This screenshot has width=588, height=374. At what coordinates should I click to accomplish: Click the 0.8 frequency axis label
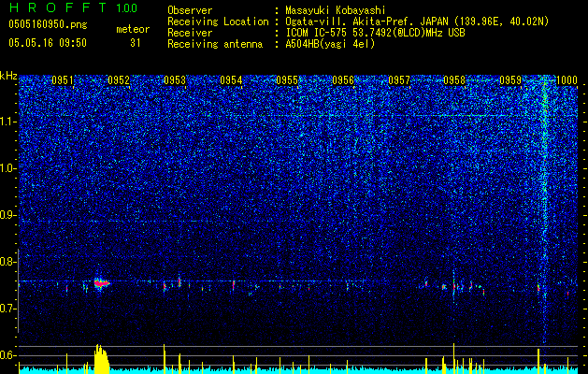[8, 262]
